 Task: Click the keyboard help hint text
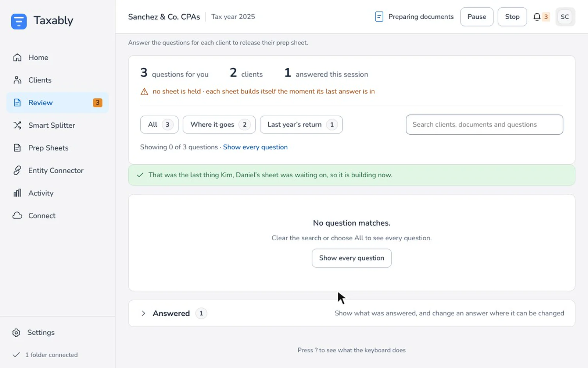tap(352, 350)
